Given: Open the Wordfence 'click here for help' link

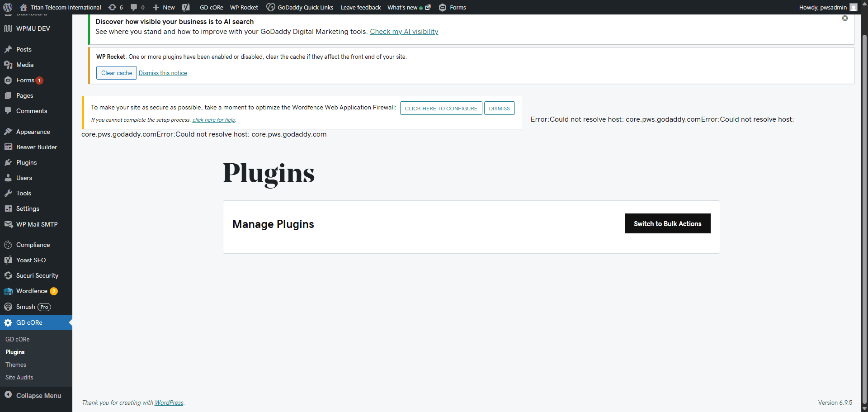Looking at the screenshot, I should pyautogui.click(x=214, y=120).
